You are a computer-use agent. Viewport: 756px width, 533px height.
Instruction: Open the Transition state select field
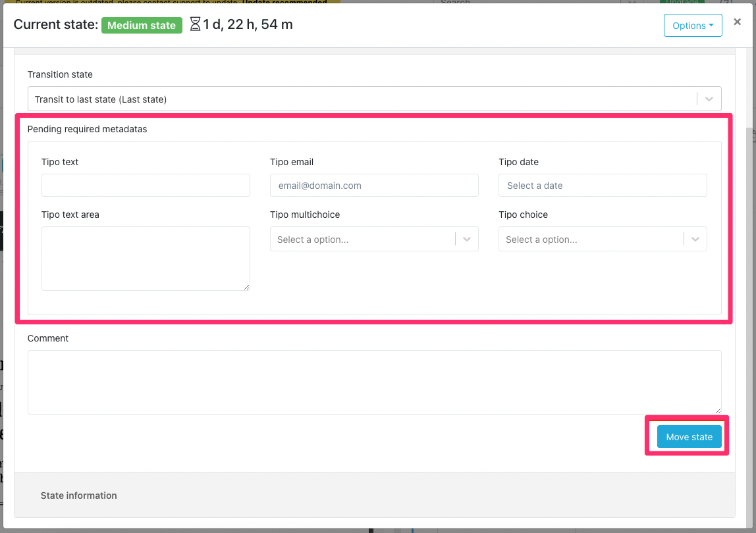point(362,99)
